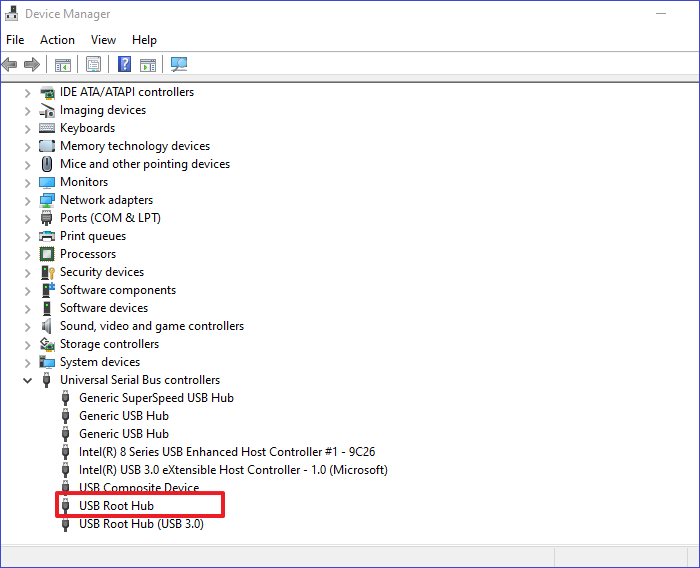Select USB Root Hub (USB 3.0) entry
Screen dimensions: 700x568
click(141, 524)
